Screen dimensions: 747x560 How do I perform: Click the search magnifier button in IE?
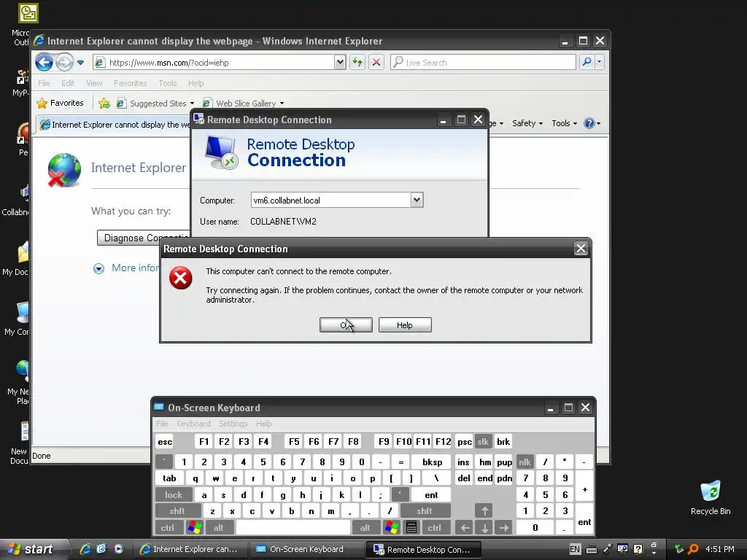click(x=587, y=62)
